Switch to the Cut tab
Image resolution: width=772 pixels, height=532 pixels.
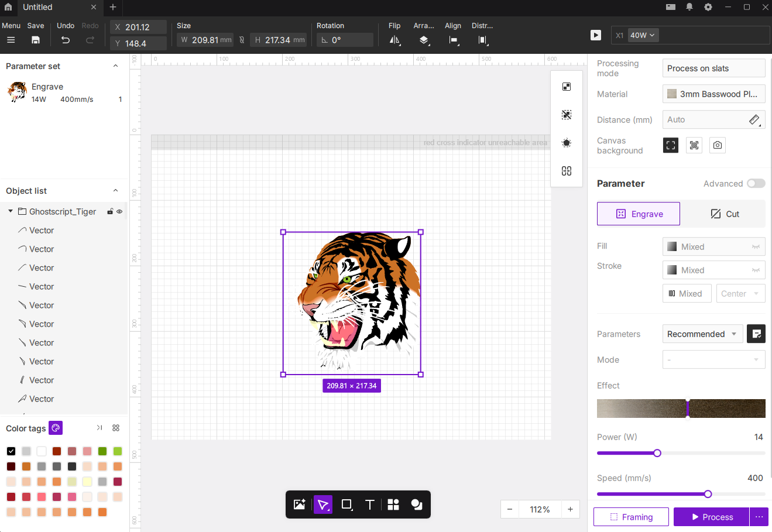point(725,214)
